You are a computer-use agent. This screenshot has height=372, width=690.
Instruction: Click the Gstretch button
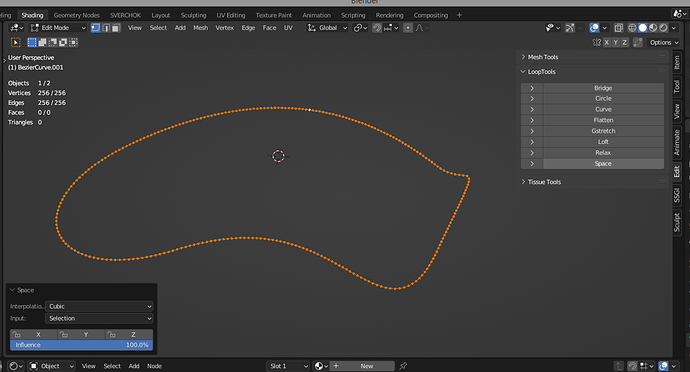point(603,131)
